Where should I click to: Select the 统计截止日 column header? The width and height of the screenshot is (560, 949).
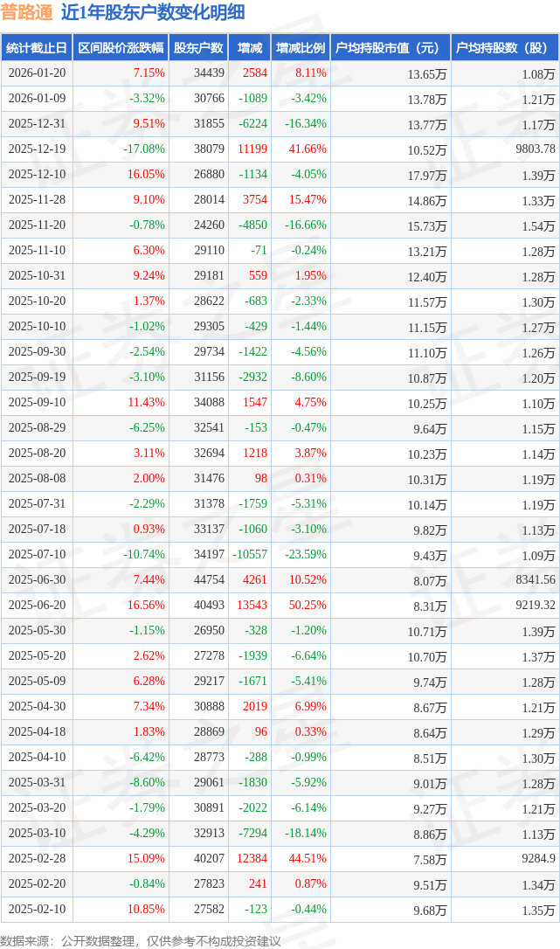click(x=37, y=48)
